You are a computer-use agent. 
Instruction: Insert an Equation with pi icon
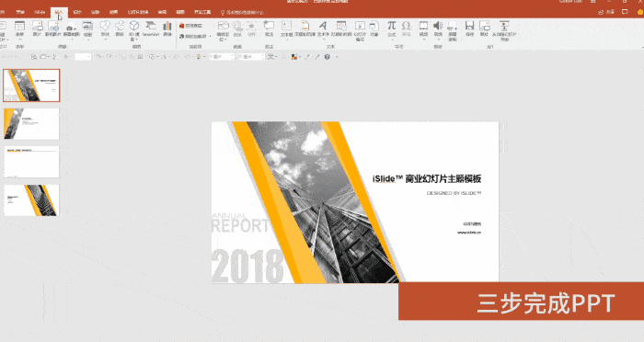(391, 29)
